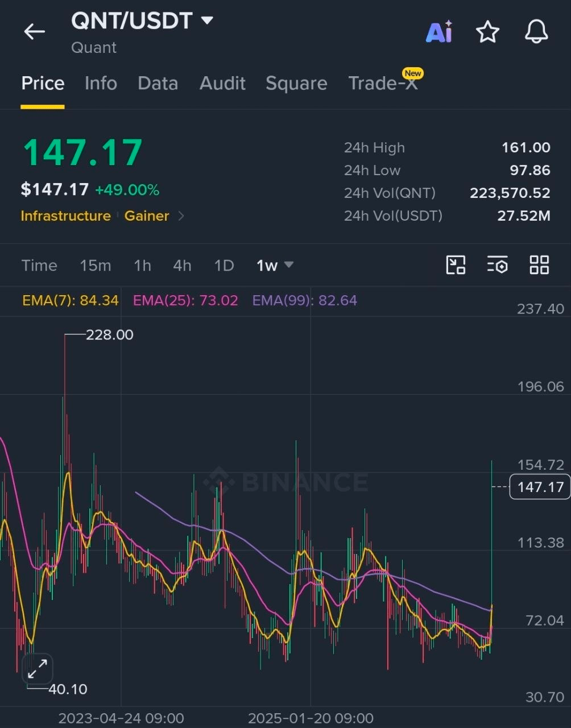
Task: Switch to the Price tab
Action: (x=43, y=84)
